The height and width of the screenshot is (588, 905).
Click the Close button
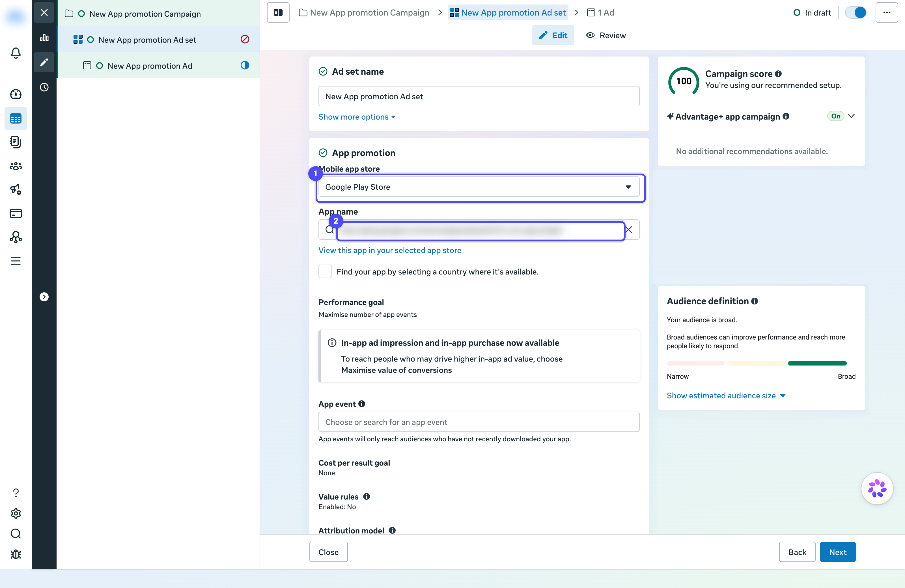click(328, 552)
